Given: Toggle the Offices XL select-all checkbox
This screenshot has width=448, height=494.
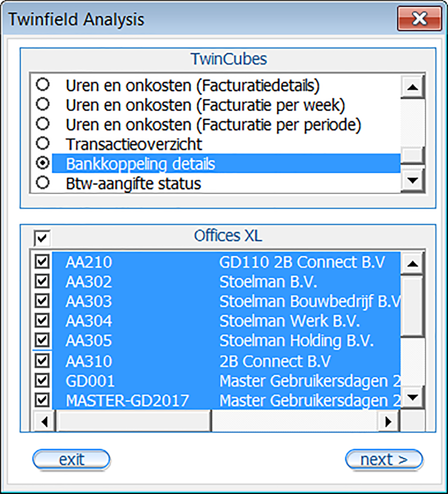Looking at the screenshot, I should 42,238.
